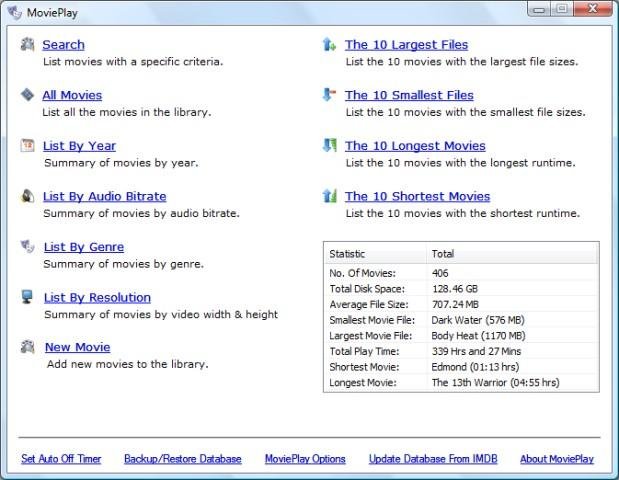Image resolution: width=619 pixels, height=480 pixels.
Task: Select the Edmond (01:13 hrs) value
Action: 475,367
